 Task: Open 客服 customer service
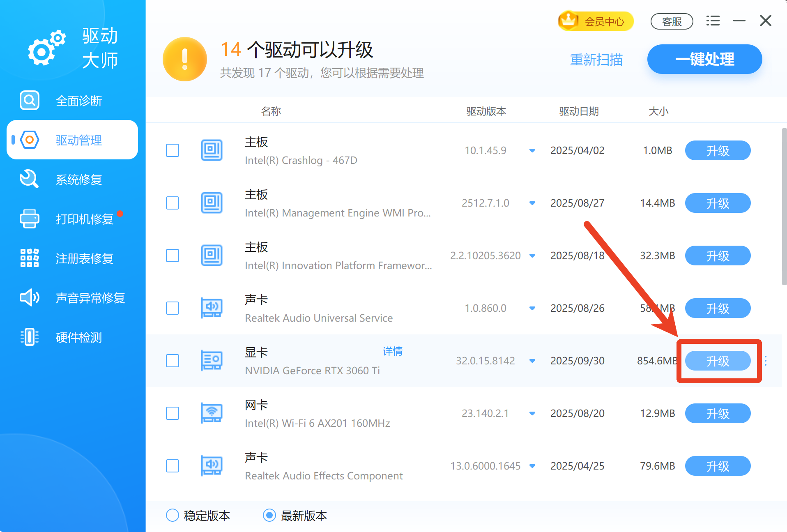pos(672,21)
